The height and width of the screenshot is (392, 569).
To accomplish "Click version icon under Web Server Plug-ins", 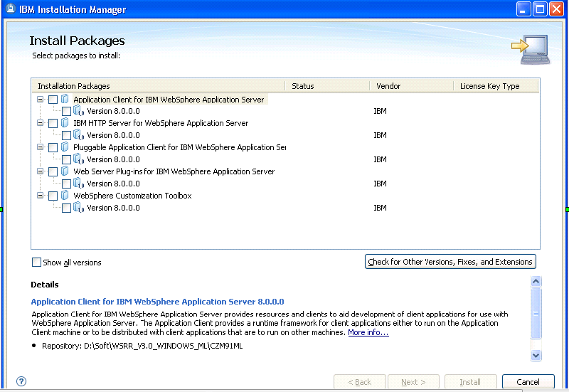I will point(78,183).
